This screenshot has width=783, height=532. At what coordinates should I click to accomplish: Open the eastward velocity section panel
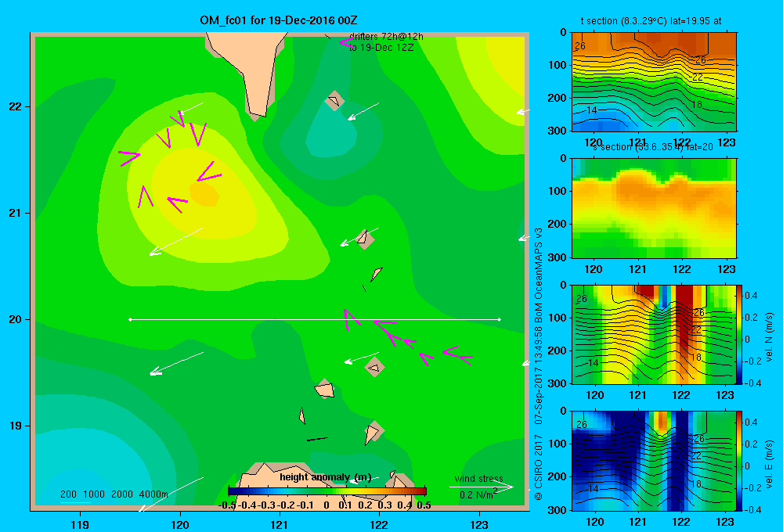(x=654, y=461)
